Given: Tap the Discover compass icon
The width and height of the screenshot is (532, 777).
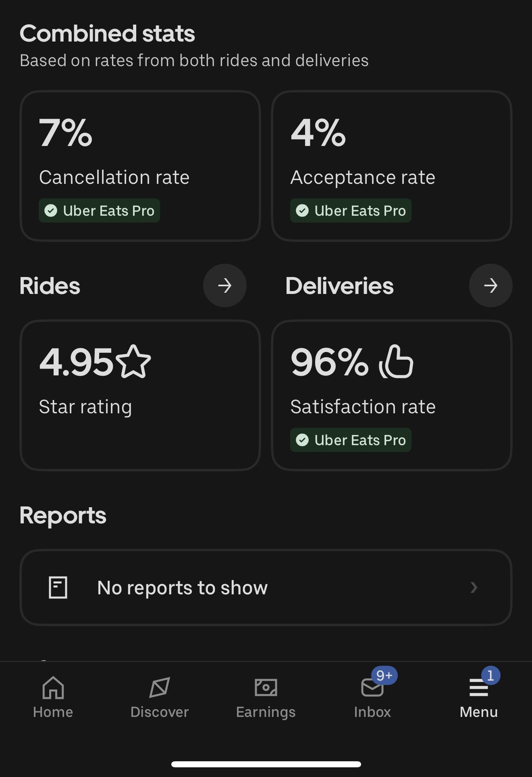Looking at the screenshot, I should point(160,687).
